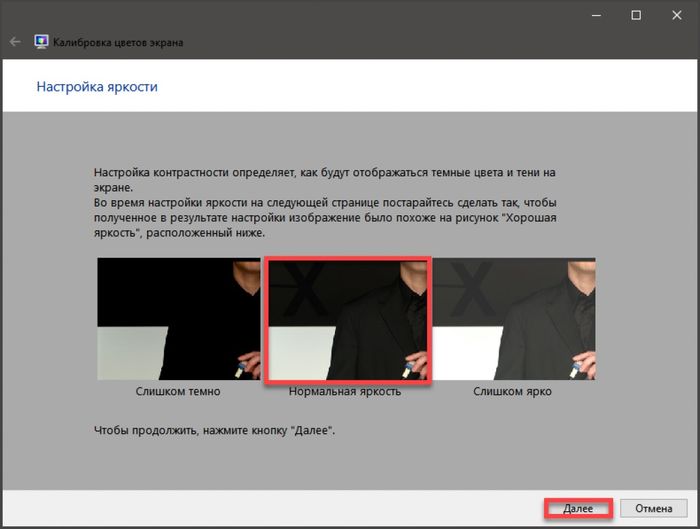Maximize the calibration window
This screenshot has height=529, width=700.
click(636, 15)
